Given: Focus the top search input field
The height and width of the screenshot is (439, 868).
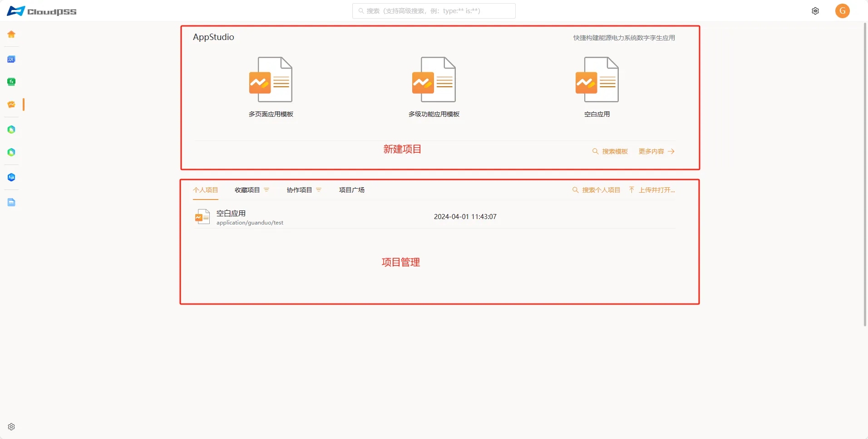Looking at the screenshot, I should pyautogui.click(x=434, y=11).
